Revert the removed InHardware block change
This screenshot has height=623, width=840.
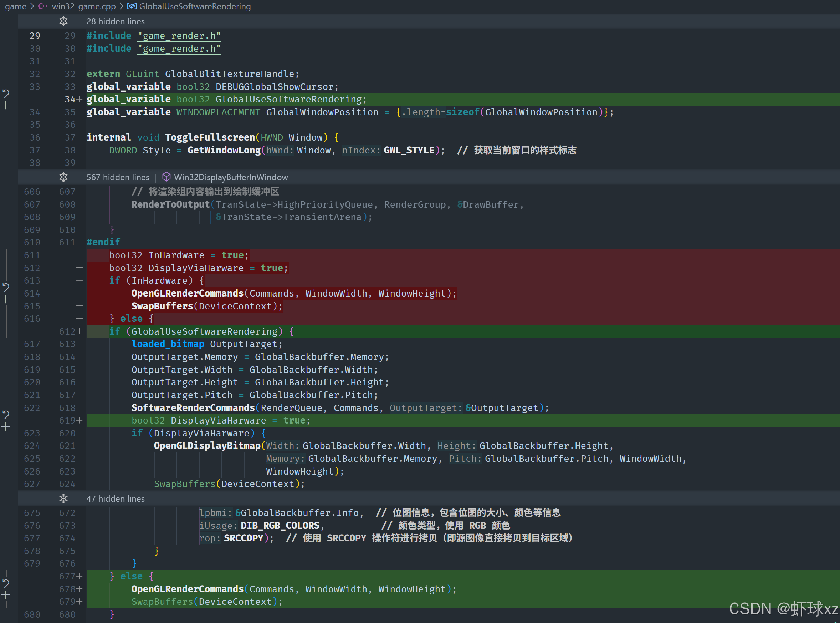[6, 287]
